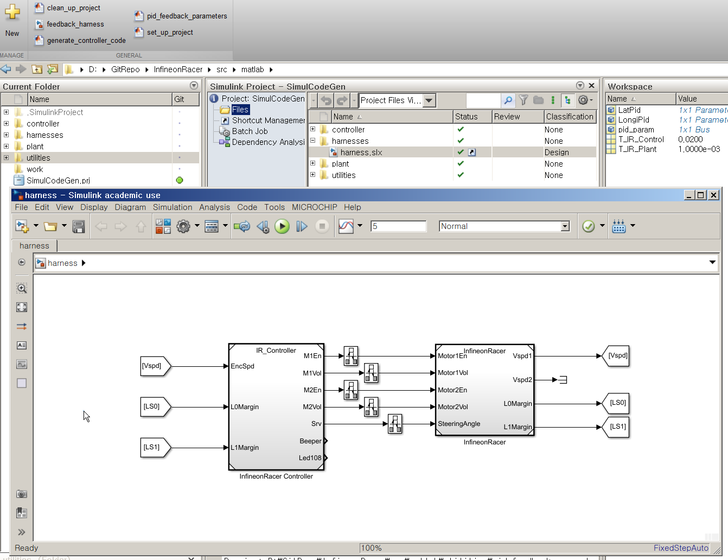
Task: Open the MICROCHIP menu
Action: pyautogui.click(x=314, y=207)
